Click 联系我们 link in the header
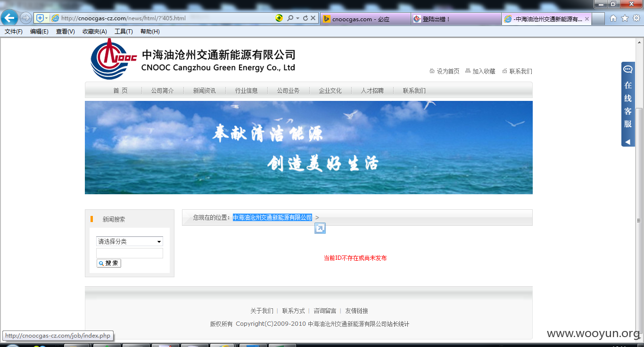644x347 pixels. click(520, 71)
